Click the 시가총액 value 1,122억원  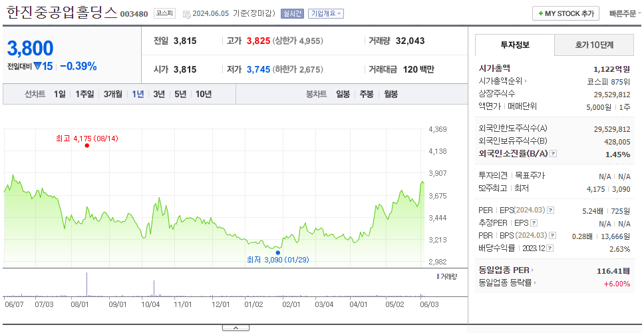tap(611, 69)
